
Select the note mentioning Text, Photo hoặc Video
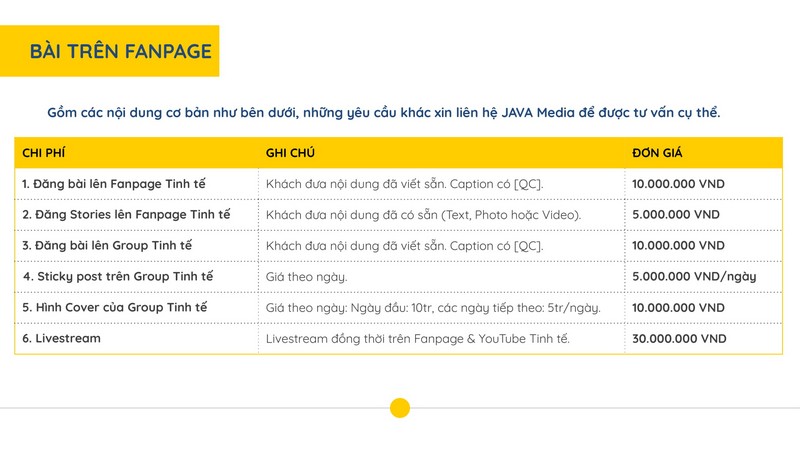[423, 215]
